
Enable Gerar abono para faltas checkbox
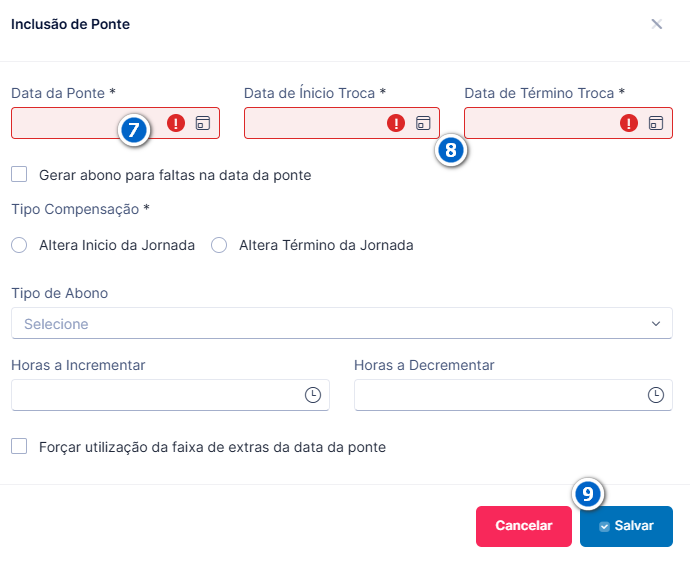pyautogui.click(x=19, y=174)
